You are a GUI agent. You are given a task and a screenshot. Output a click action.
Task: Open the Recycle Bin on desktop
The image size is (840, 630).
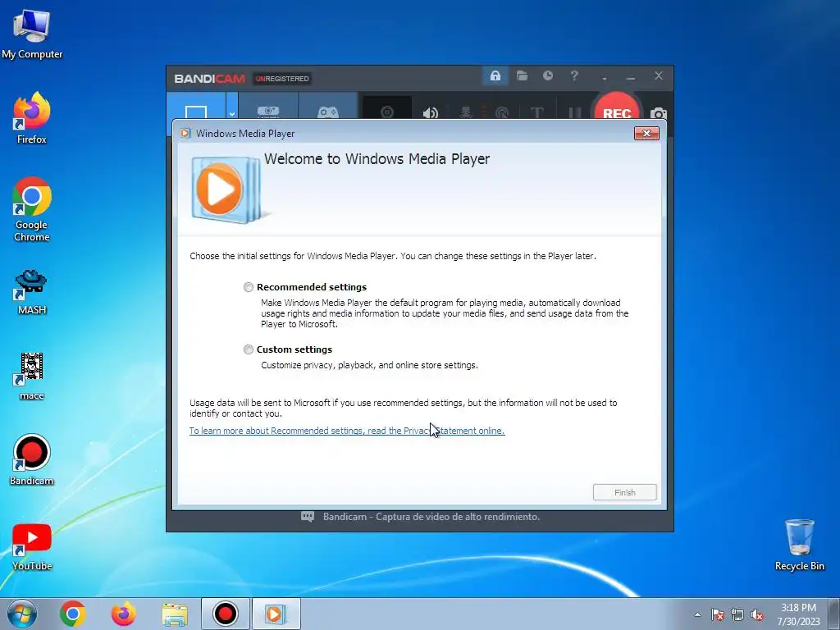tap(799, 545)
